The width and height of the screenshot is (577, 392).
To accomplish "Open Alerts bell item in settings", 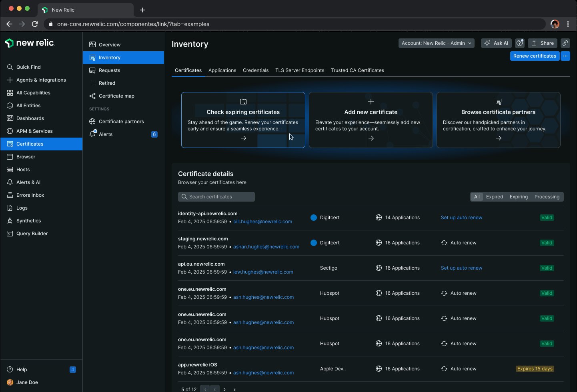I will (x=123, y=134).
